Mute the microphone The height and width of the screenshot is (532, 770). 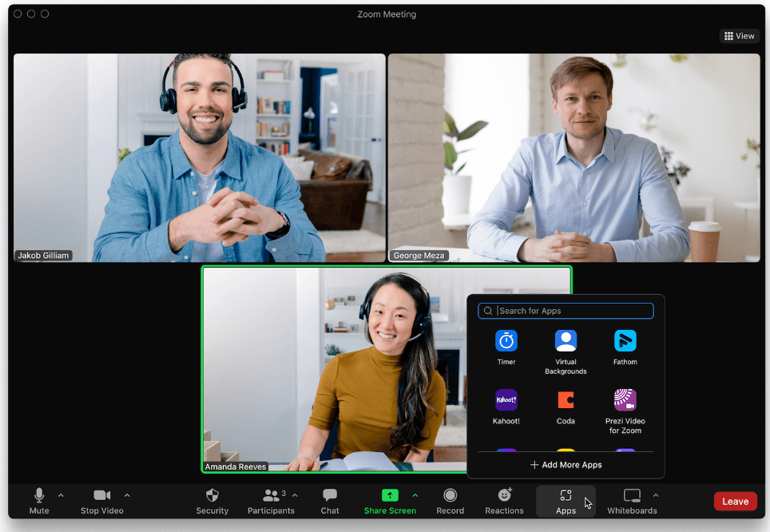tap(39, 496)
